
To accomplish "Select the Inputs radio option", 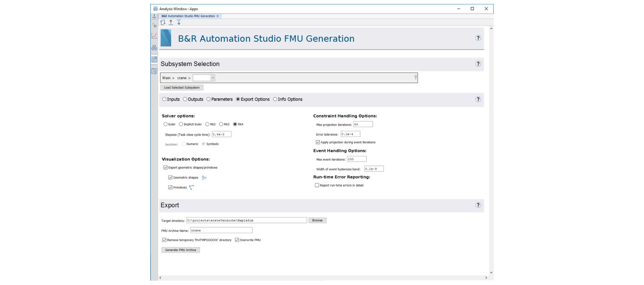I will [x=164, y=99].
